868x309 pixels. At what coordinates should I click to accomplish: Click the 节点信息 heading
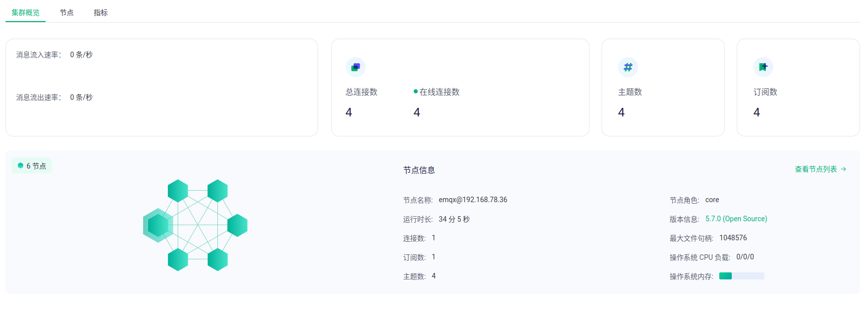pyautogui.click(x=419, y=170)
